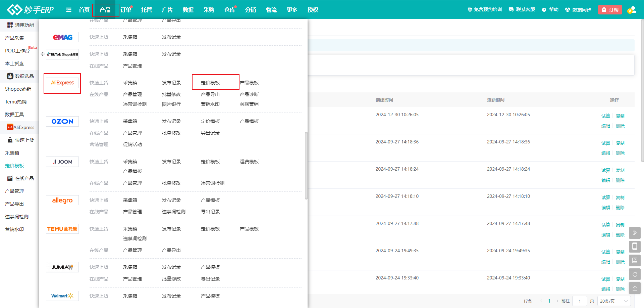Open the user account avatar icon

(x=632, y=10)
